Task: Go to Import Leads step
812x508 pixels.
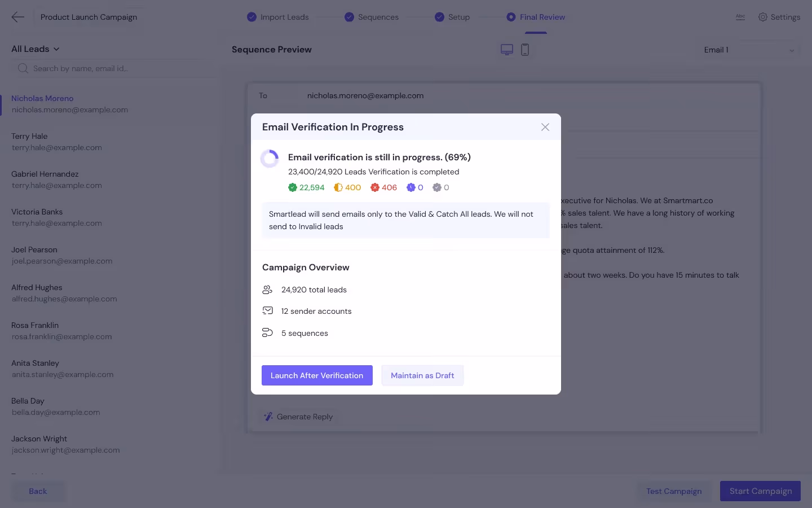Action: tap(278, 17)
